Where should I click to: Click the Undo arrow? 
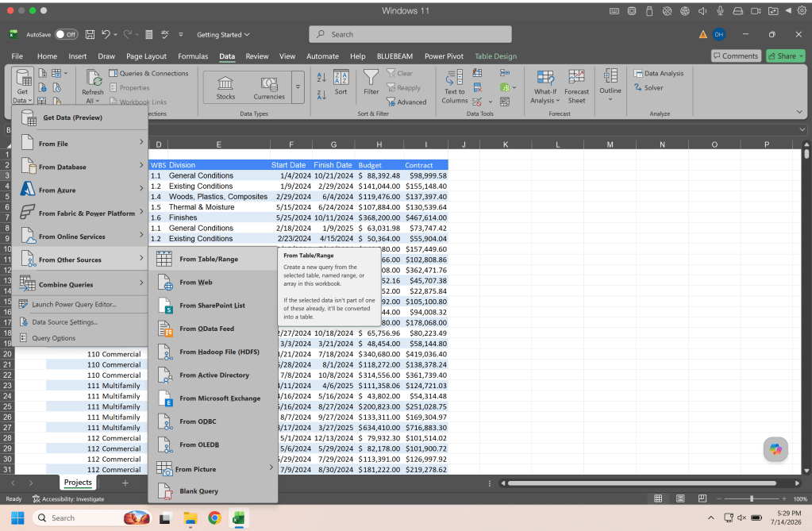click(106, 34)
